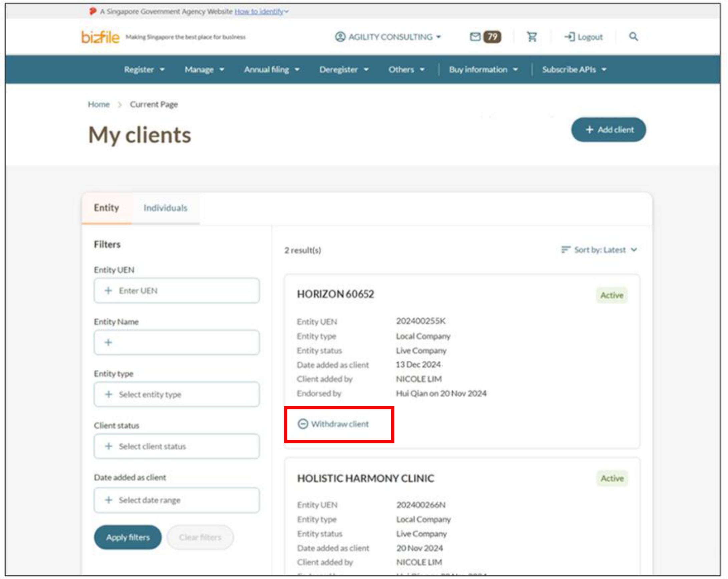This screenshot has height=579, width=728.
Task: Click the plus icon in Select date range
Action: (x=108, y=499)
